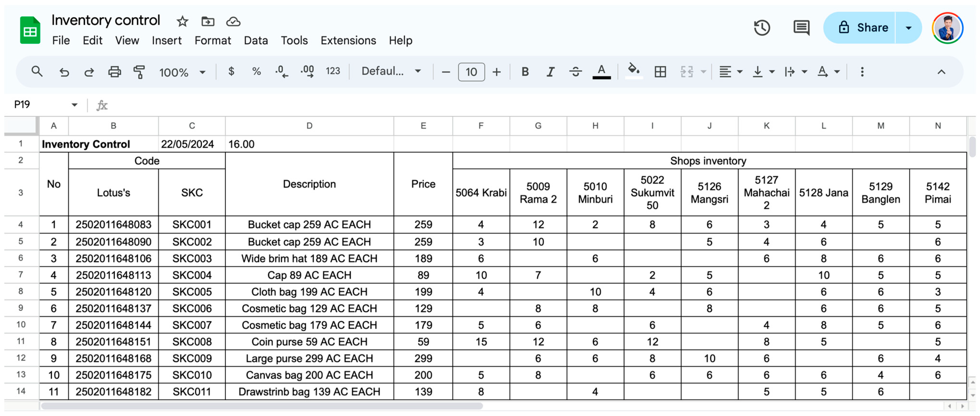Screen dimensions: 980x416
Task: Open the Share options dropdown arrow
Action: [908, 28]
